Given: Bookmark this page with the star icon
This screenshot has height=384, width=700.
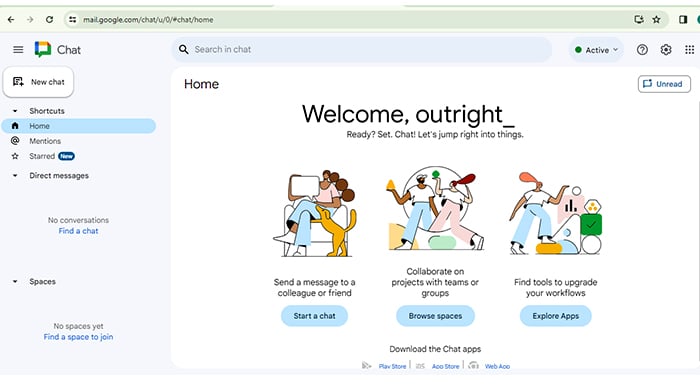Looking at the screenshot, I should coord(656,19).
